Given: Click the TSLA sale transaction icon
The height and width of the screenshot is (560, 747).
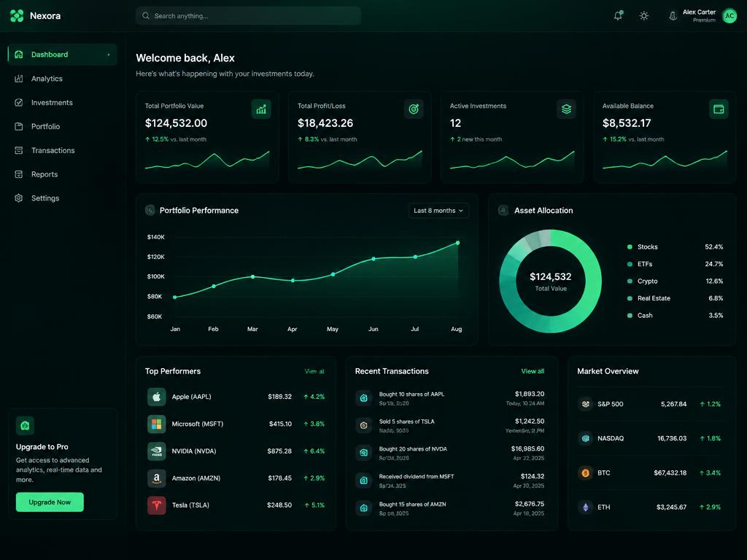Looking at the screenshot, I should (x=363, y=425).
